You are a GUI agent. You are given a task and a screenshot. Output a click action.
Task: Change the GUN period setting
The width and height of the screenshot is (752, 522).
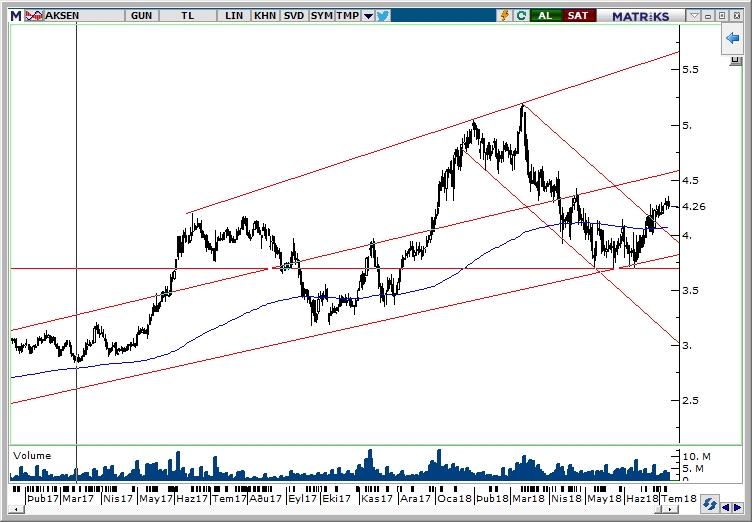click(x=141, y=16)
